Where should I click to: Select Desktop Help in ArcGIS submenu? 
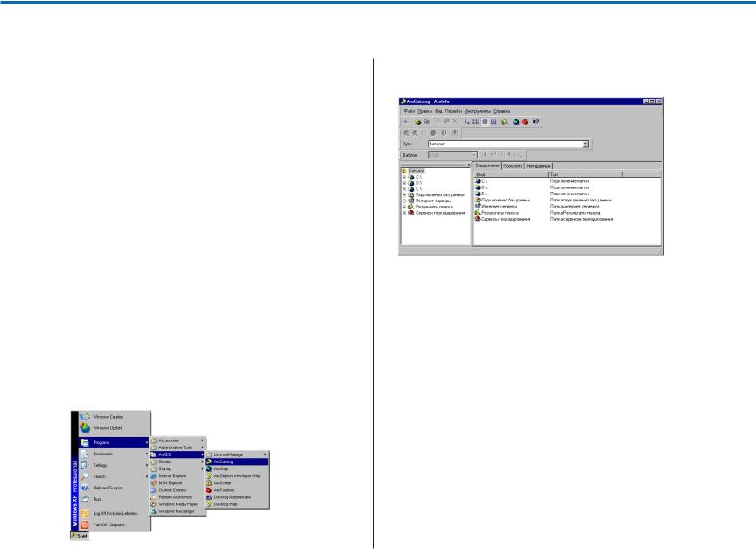tap(237, 504)
